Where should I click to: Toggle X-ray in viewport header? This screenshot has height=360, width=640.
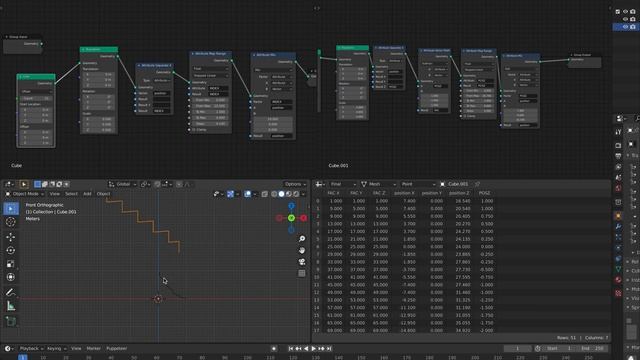coord(264,194)
